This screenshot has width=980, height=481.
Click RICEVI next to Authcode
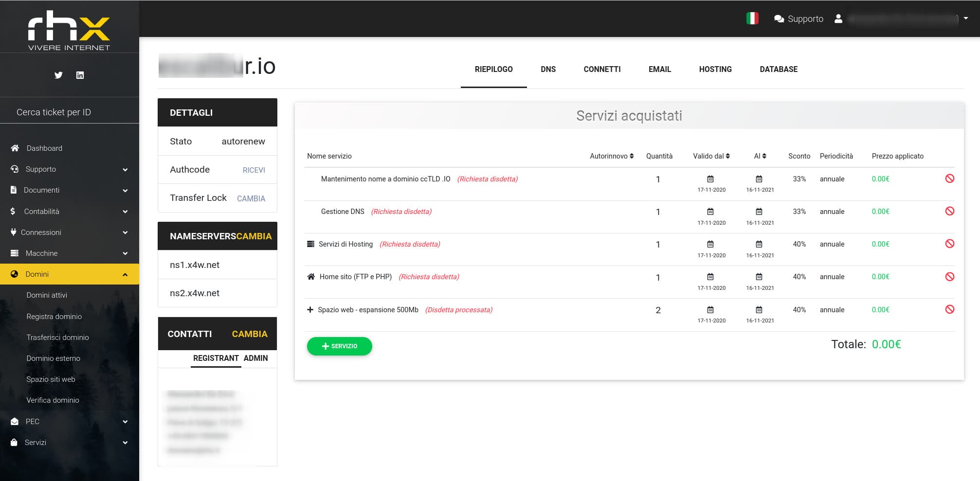(254, 170)
